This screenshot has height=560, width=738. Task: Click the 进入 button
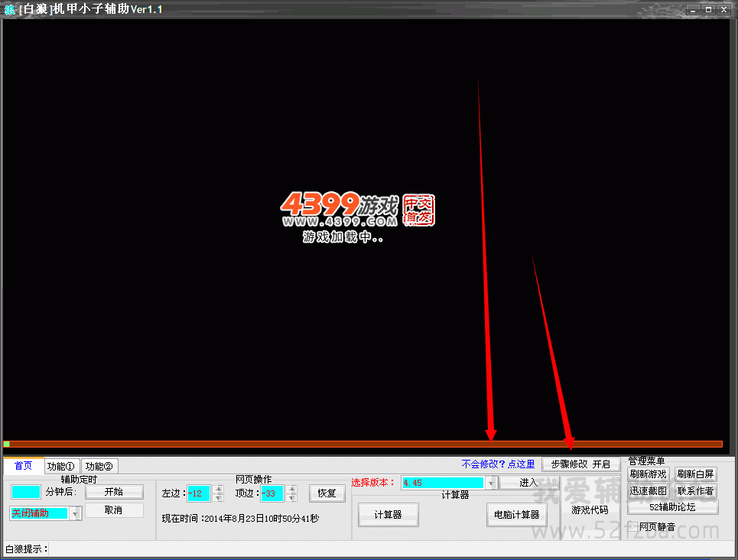pos(528,483)
